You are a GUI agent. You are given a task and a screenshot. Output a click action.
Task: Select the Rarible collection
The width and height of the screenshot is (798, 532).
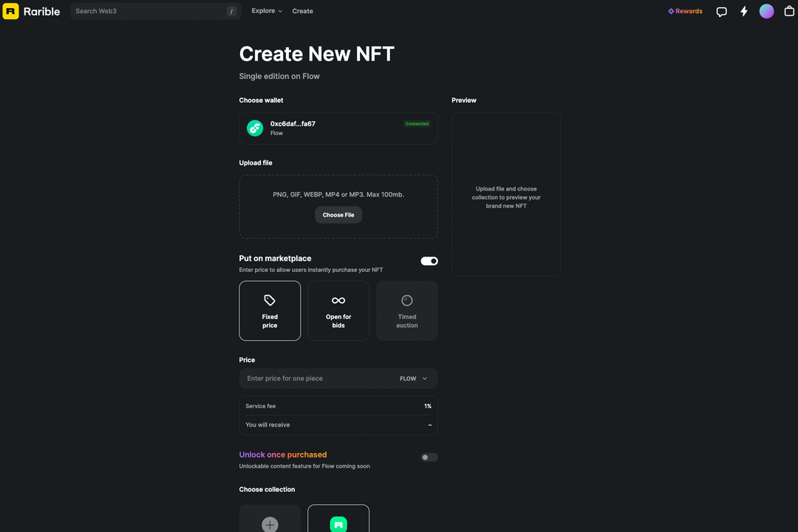(x=338, y=523)
